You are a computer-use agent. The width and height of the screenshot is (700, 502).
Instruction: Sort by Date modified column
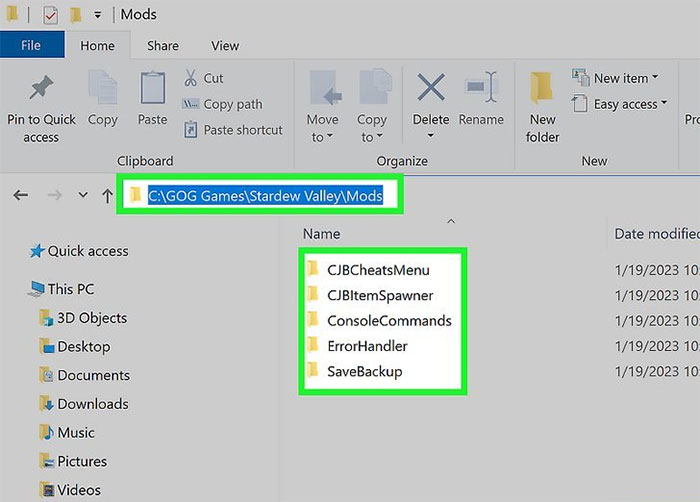pos(656,234)
